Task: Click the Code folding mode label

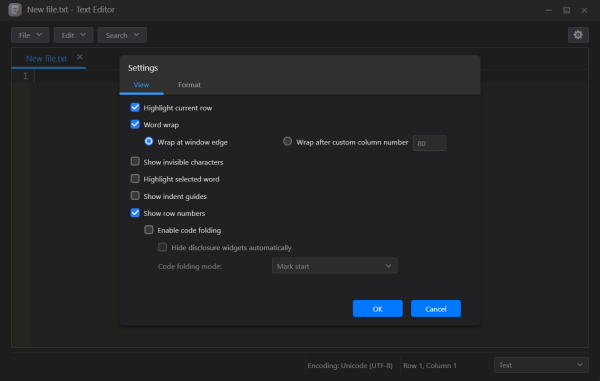Action: click(x=190, y=266)
